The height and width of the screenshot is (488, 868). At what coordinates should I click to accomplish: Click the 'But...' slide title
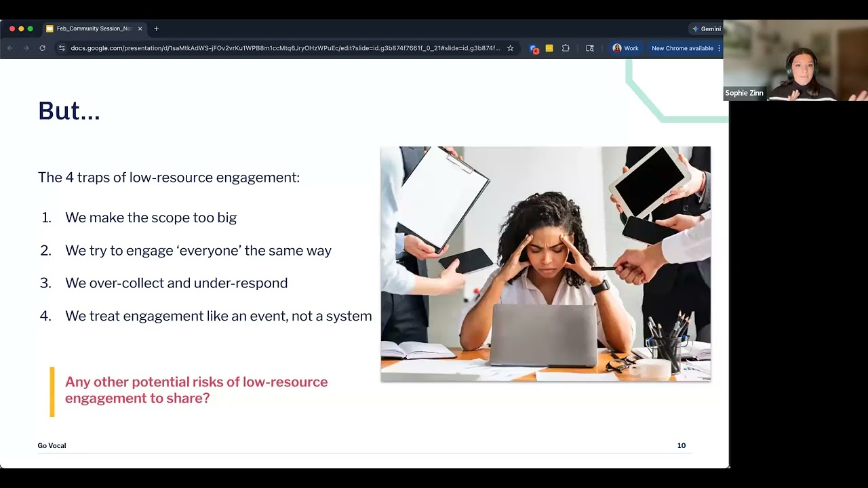pos(69,111)
